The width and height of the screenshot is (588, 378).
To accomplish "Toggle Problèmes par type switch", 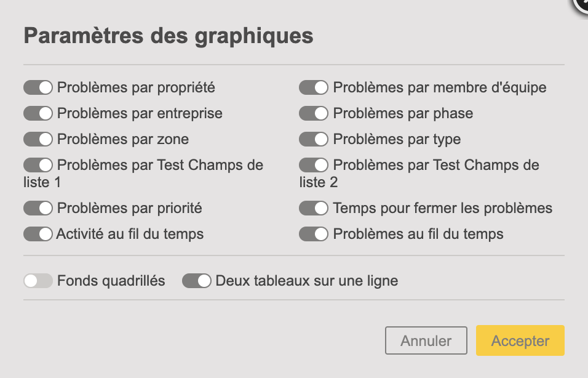I will [x=314, y=139].
